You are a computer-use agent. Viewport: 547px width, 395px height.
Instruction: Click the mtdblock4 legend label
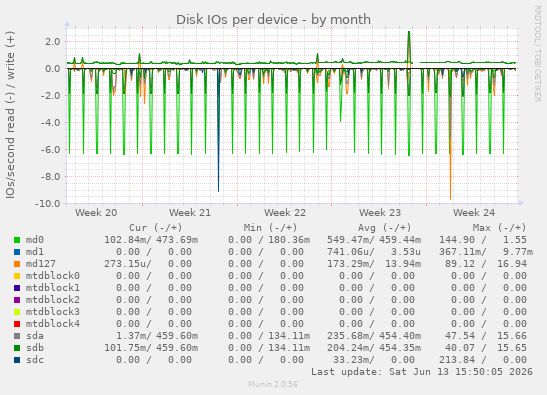pos(53,323)
